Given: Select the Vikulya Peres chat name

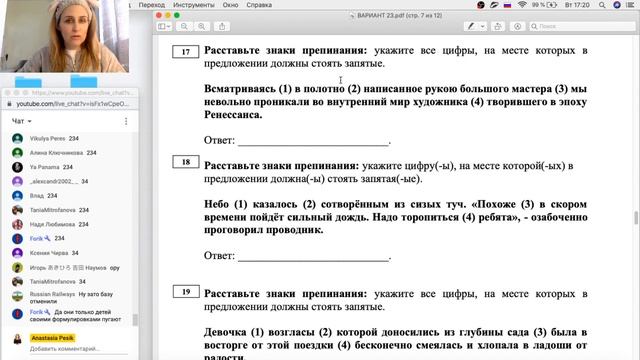Looking at the screenshot, I should click(x=47, y=139).
